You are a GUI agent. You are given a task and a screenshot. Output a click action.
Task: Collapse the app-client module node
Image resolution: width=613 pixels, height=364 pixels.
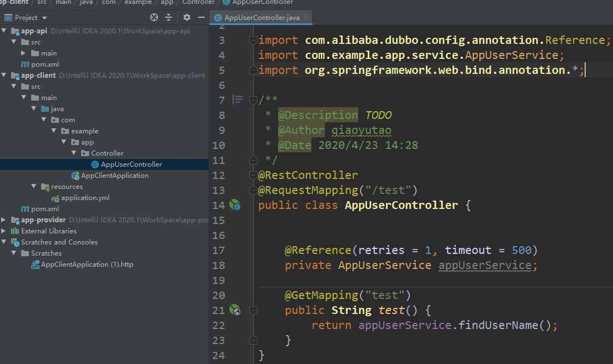4,75
